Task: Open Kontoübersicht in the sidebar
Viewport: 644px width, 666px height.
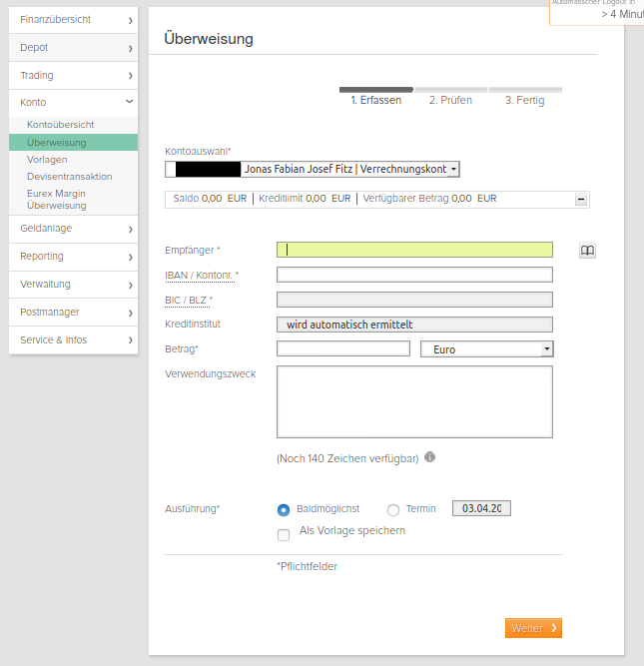Action: coord(61,125)
